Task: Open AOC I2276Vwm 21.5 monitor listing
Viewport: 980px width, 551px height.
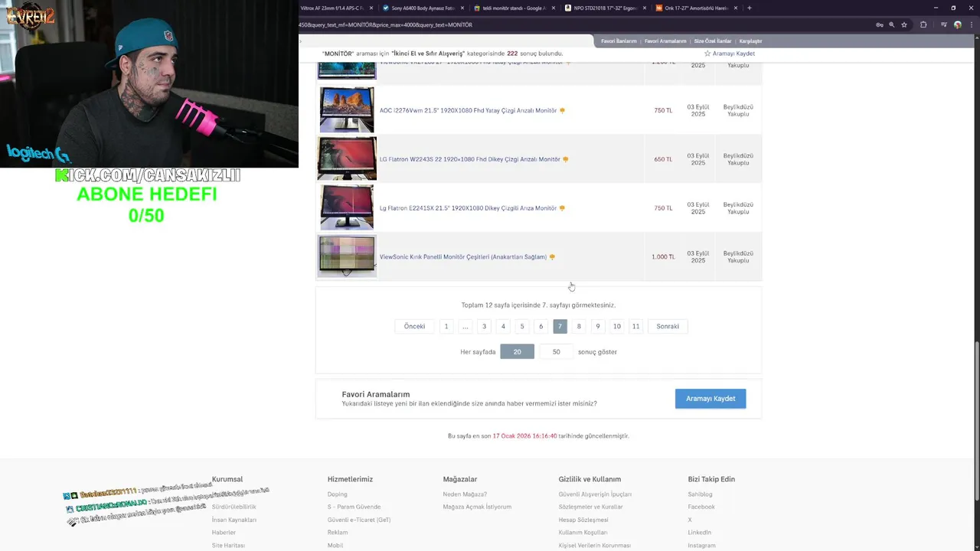Action: (x=468, y=110)
